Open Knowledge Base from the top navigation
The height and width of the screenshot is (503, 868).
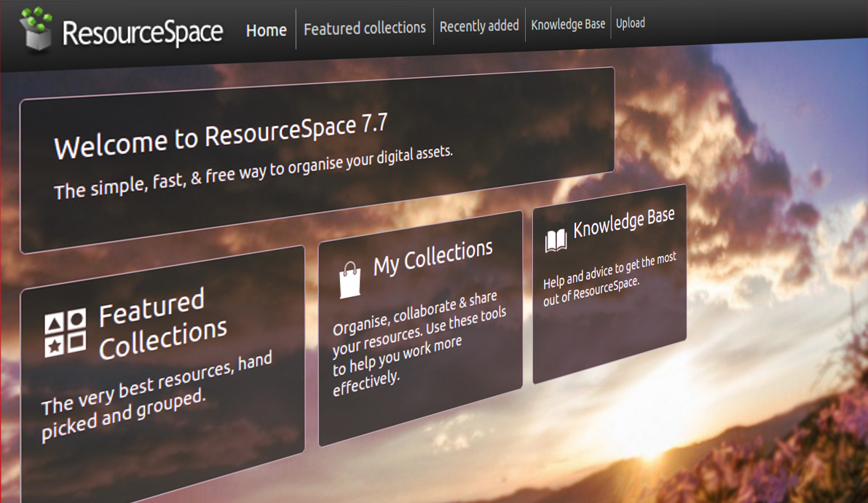coord(568,24)
